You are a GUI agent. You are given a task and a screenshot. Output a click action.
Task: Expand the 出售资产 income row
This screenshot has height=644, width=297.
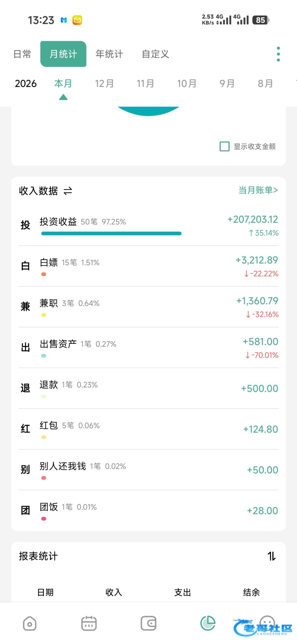pyautogui.click(x=148, y=347)
